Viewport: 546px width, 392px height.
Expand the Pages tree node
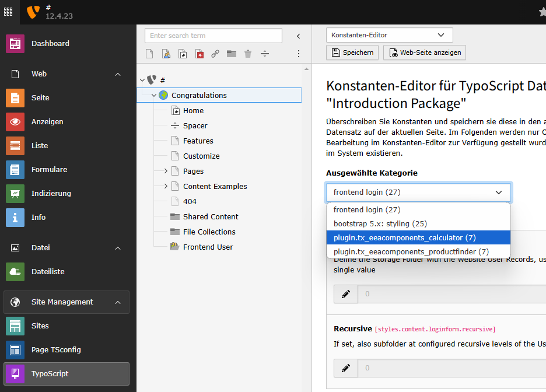[166, 171]
